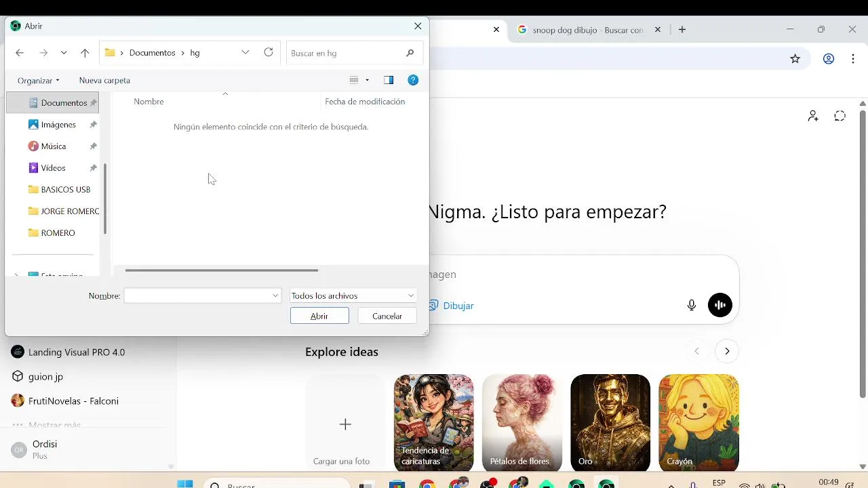
Task: Choose the Tendencia de caricaturas idea
Action: pos(434,423)
